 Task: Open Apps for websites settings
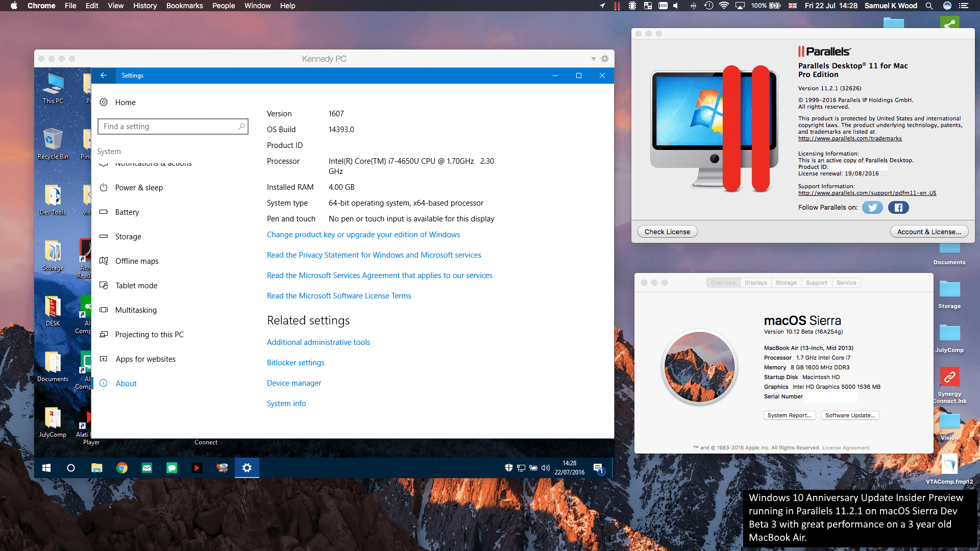click(x=145, y=359)
